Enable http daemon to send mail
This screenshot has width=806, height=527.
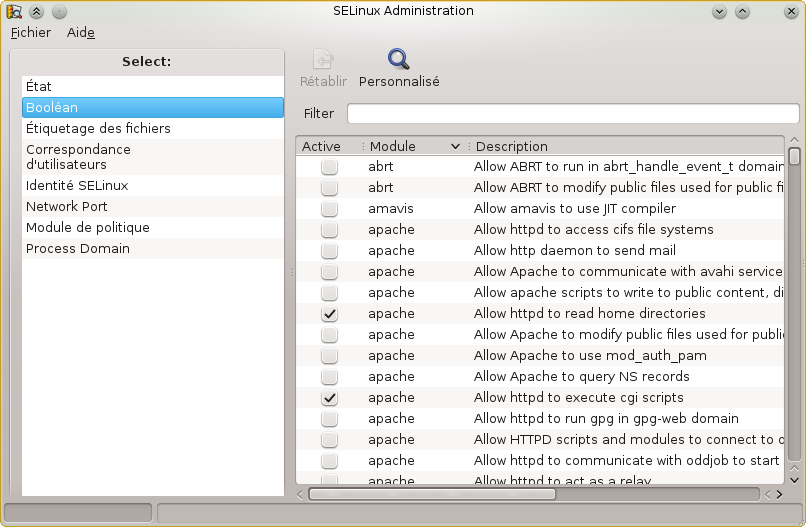(x=329, y=251)
